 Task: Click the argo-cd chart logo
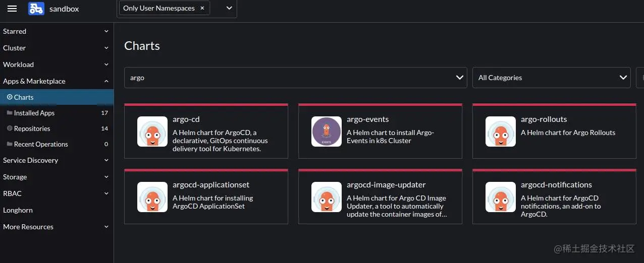(152, 131)
